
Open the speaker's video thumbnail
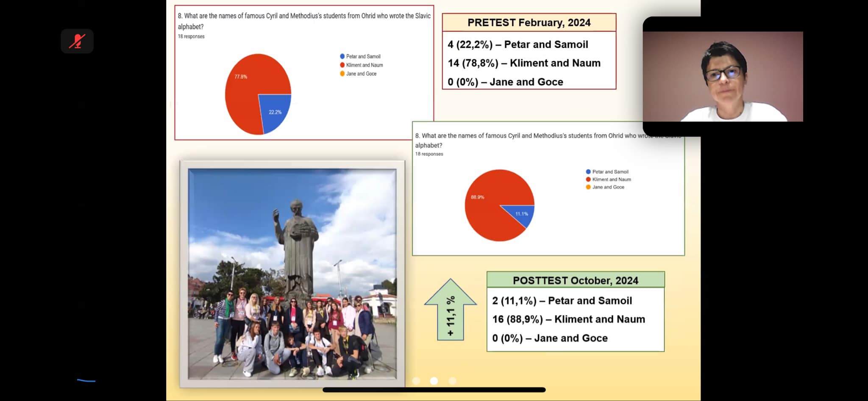point(723,76)
